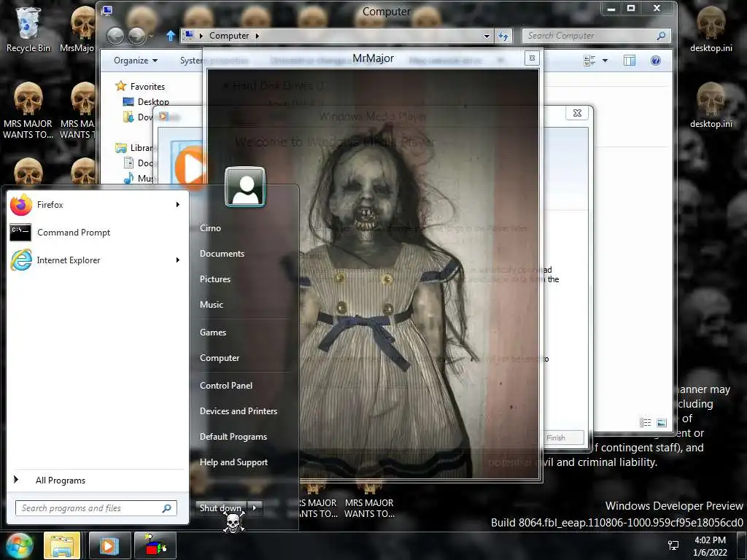
Task: Open Devices and Printers
Action: point(239,411)
